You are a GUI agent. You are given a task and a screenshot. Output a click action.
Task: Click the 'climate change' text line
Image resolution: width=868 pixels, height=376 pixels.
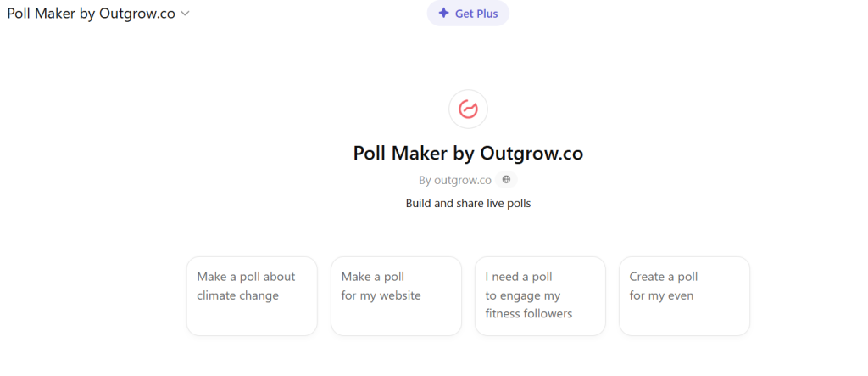[238, 295]
